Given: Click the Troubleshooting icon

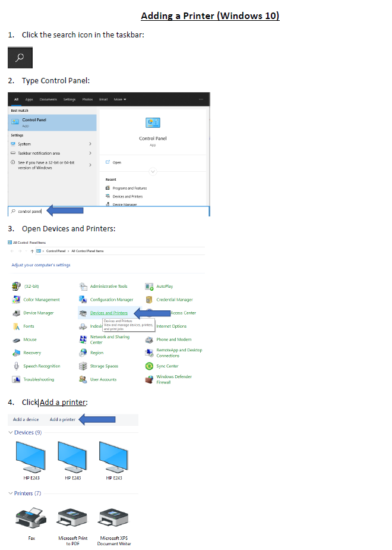Looking at the screenshot, I should click(x=16, y=379).
